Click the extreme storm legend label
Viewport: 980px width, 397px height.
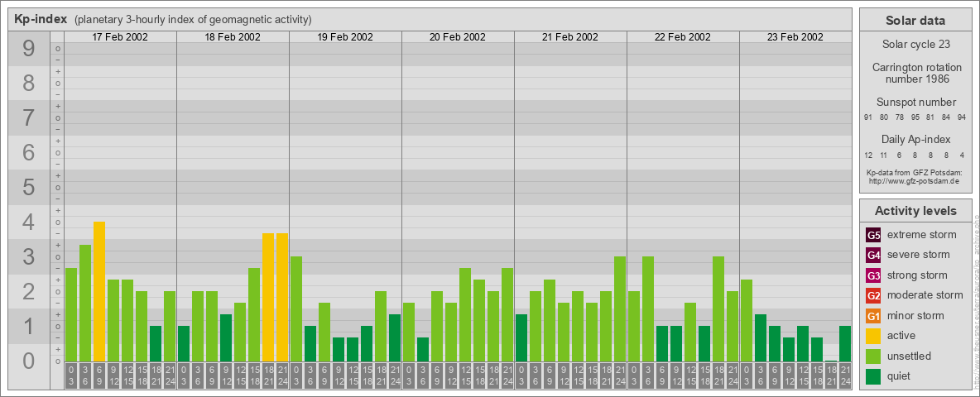pos(922,235)
